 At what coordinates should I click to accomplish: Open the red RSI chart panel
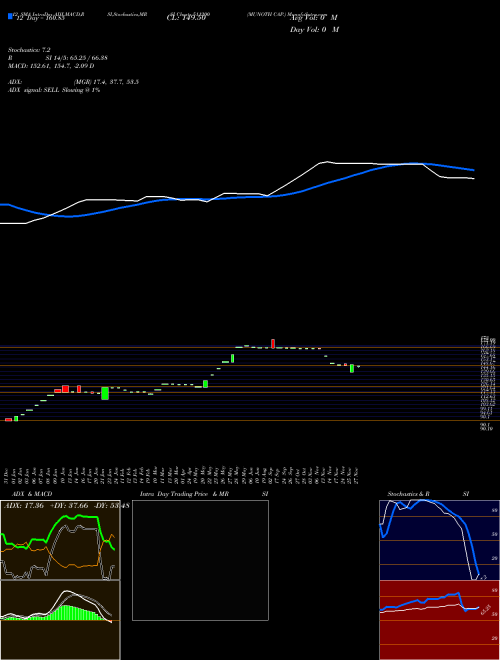click(x=439, y=620)
